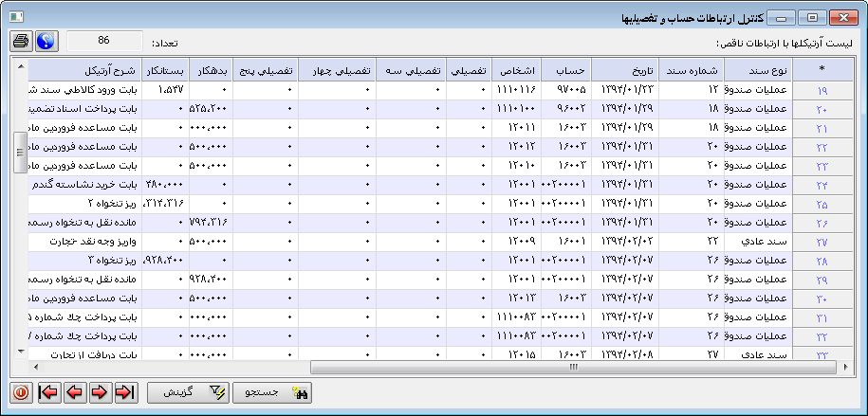868x416 pixels.
Task: Jump to first record arrow
Action: tap(46, 391)
